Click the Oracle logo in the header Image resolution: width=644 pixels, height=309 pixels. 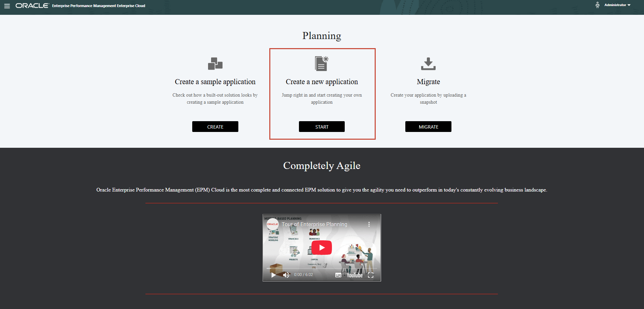[32, 5]
